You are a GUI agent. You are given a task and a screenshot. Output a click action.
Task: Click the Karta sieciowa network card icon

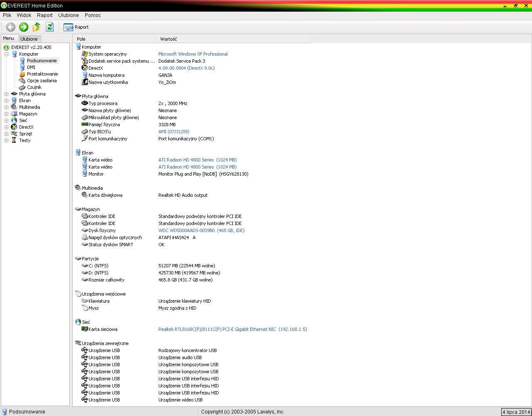pos(85,329)
